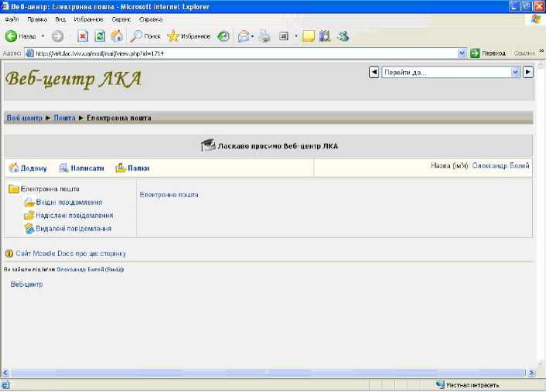The image size is (546, 392).
Task: Expand toolbar overflow chevron next to Ссылки
Action: 541,51
